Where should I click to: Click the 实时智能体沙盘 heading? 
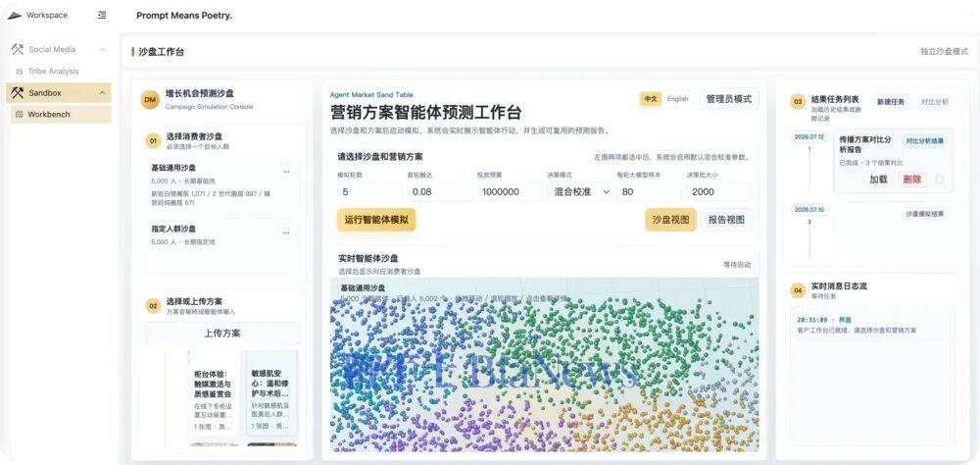pos(368,258)
